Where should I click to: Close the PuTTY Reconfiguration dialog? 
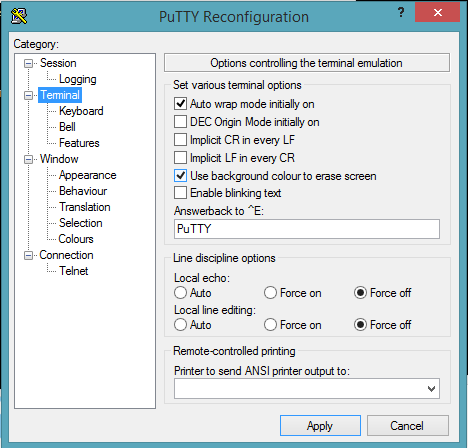pyautogui.click(x=437, y=12)
